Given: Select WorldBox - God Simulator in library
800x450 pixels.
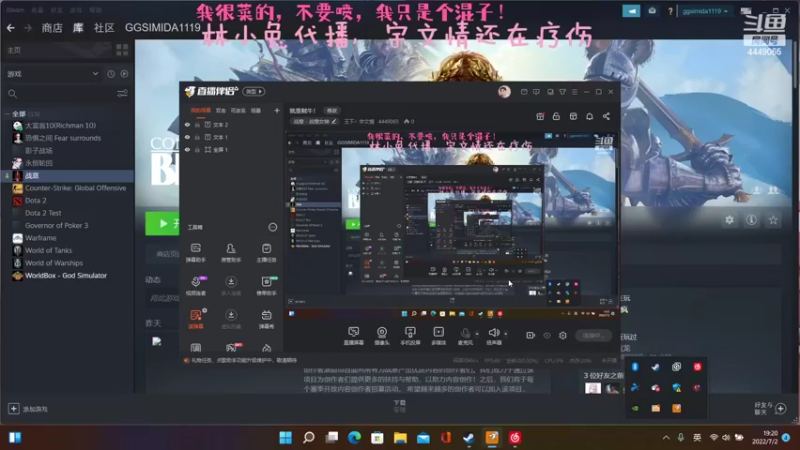Looking at the screenshot, I should [66, 276].
